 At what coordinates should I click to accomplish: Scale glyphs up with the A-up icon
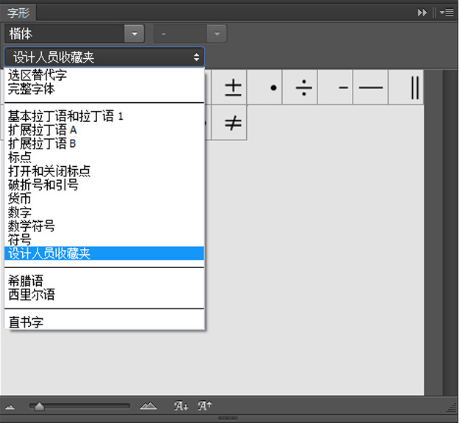coord(205,406)
